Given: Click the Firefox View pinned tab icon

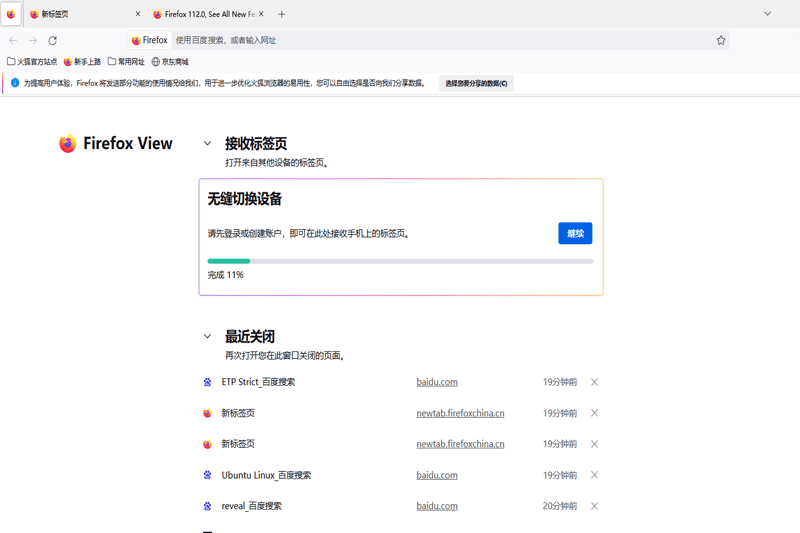Looking at the screenshot, I should [x=11, y=14].
